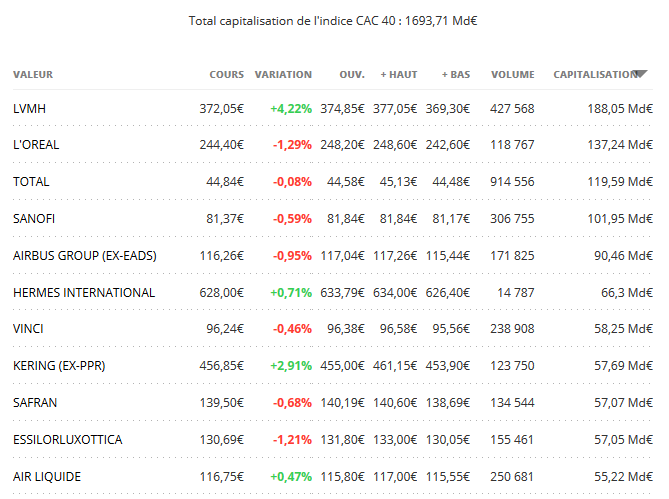
Task: Click HERMES price 628,00€
Action: coord(221,293)
